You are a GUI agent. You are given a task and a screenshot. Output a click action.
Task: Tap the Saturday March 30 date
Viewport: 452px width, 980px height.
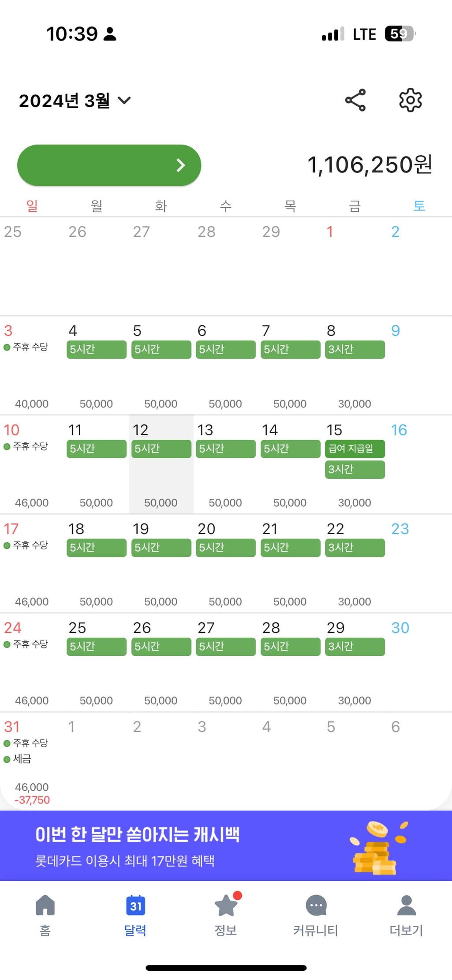coord(400,628)
